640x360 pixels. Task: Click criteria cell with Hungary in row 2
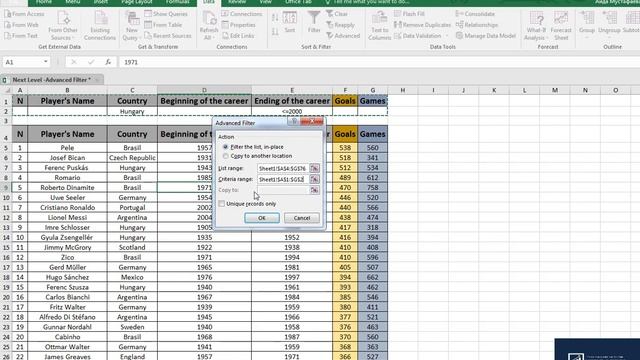tap(132, 111)
